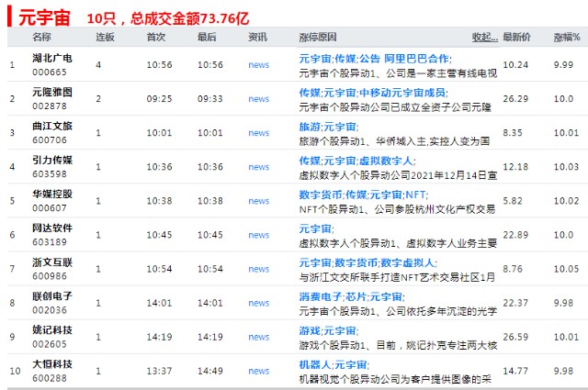Click the NFT tag for 华媒控股
Viewport: 588px width, 390px height.
(x=415, y=195)
